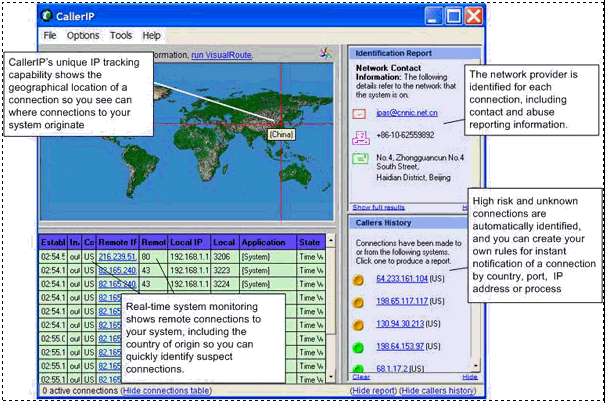This screenshot has height=403, width=605.
Task: Open the Help menu
Action: click(x=151, y=36)
